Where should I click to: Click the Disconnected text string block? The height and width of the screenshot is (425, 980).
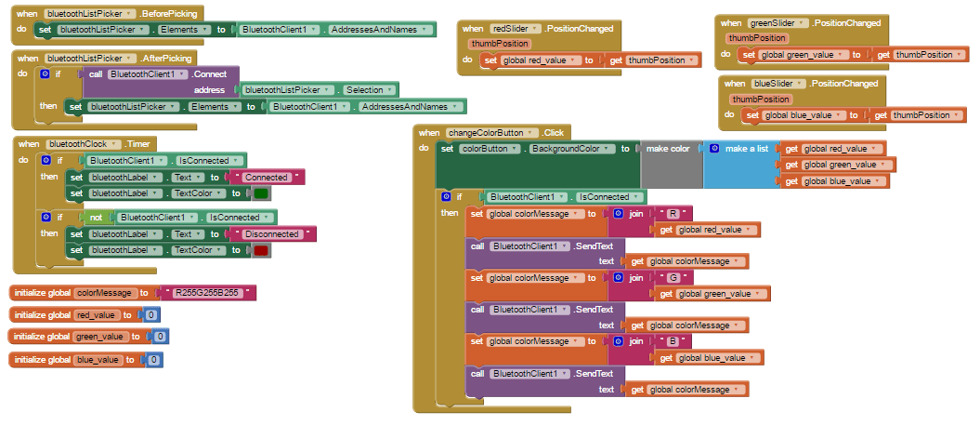point(270,234)
